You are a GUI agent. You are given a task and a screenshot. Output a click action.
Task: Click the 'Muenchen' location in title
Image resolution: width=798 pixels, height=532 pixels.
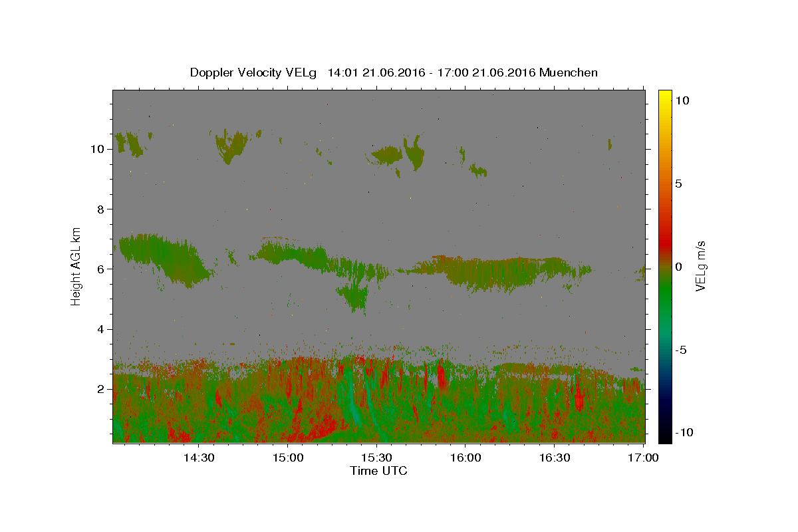(569, 72)
